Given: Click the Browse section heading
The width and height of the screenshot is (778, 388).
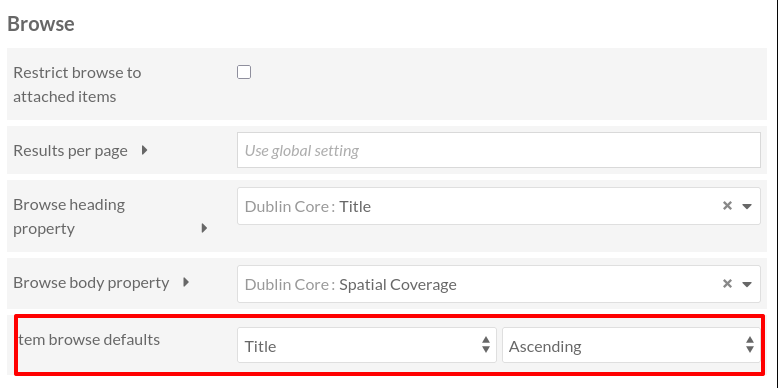Looking at the screenshot, I should [41, 24].
